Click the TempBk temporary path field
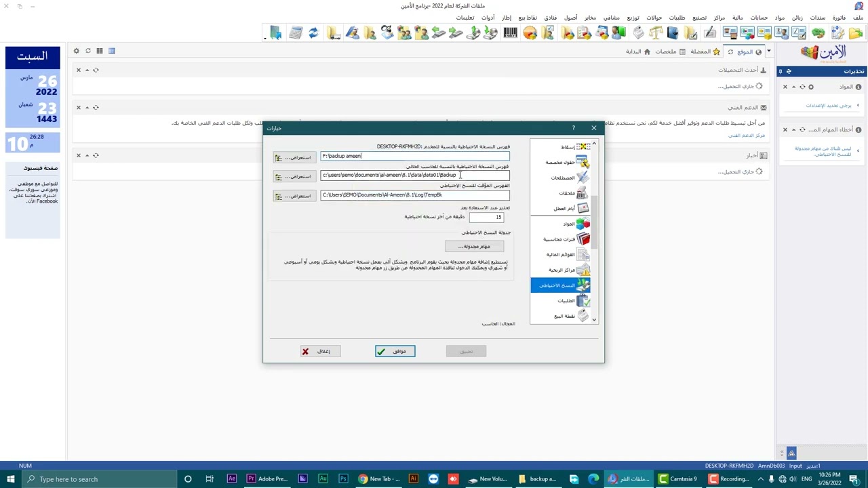 coord(415,195)
